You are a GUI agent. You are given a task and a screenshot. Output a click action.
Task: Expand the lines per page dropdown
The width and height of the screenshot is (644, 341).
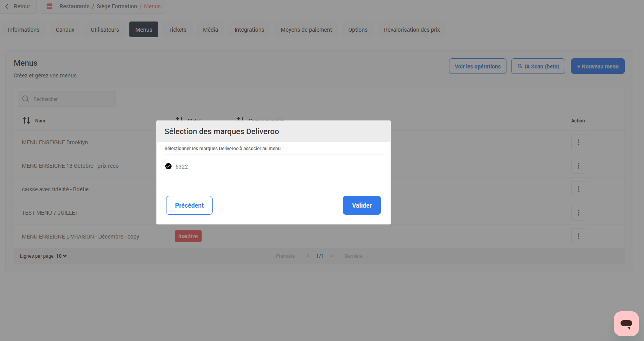click(x=62, y=256)
